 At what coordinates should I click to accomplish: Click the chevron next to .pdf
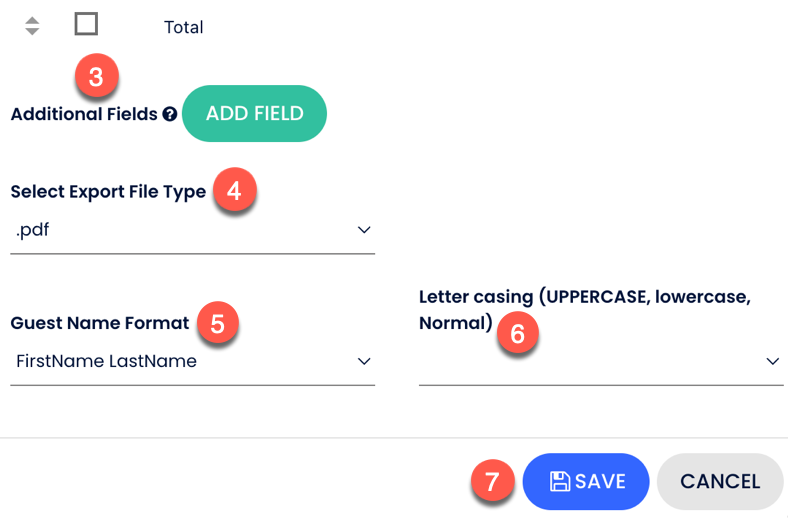tap(364, 230)
